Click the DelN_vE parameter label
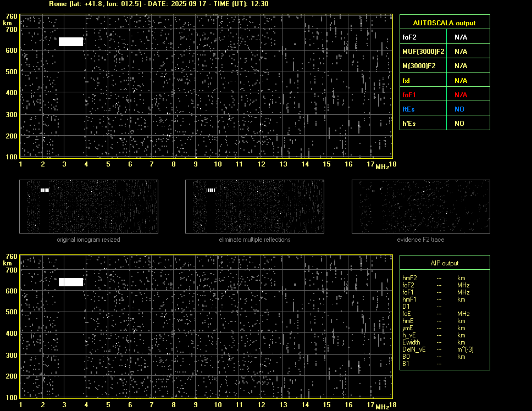Screen dimensions: 532x411 [x=414, y=349]
